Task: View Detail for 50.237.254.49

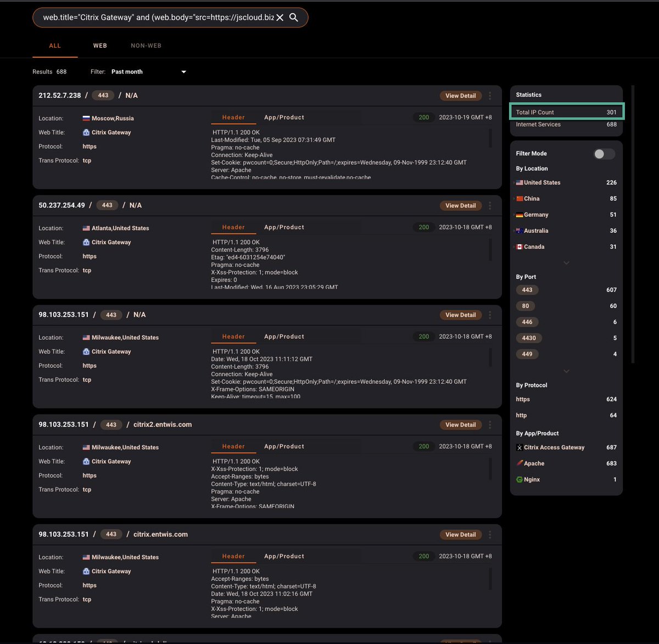Action: coord(460,205)
